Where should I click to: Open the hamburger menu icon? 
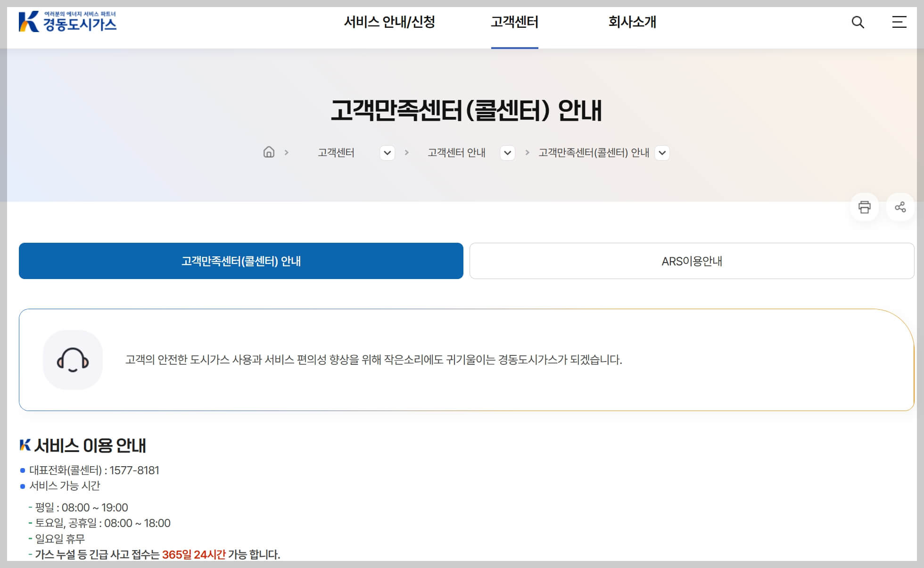[899, 23]
